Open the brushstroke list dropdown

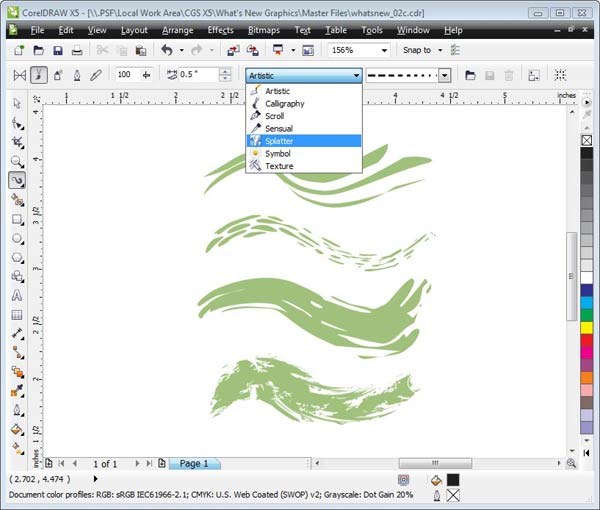pos(443,75)
